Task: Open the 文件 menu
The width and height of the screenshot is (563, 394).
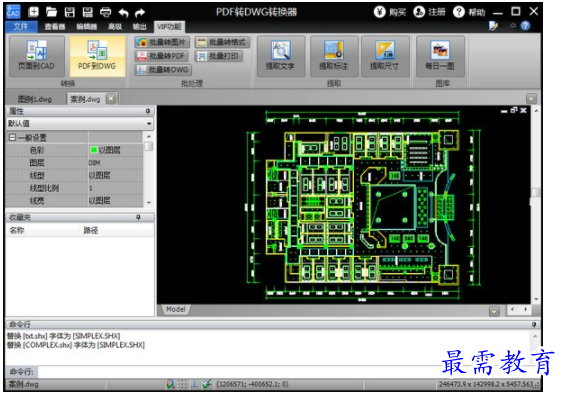Action: (21, 27)
